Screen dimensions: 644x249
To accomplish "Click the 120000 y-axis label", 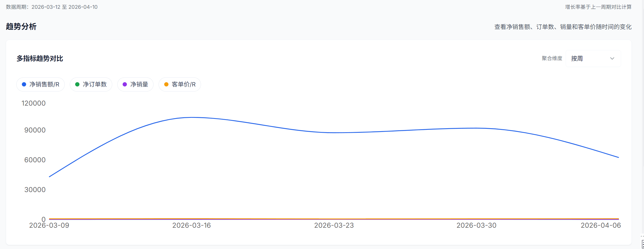I will (x=33, y=103).
